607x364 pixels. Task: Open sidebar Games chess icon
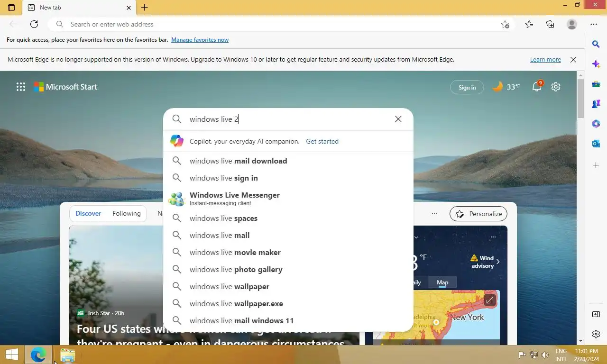click(596, 104)
